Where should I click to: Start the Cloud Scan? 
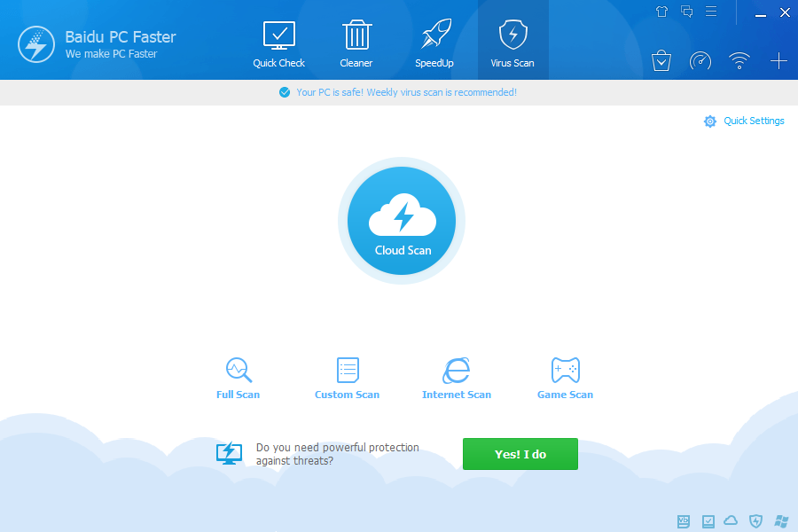pyautogui.click(x=402, y=221)
